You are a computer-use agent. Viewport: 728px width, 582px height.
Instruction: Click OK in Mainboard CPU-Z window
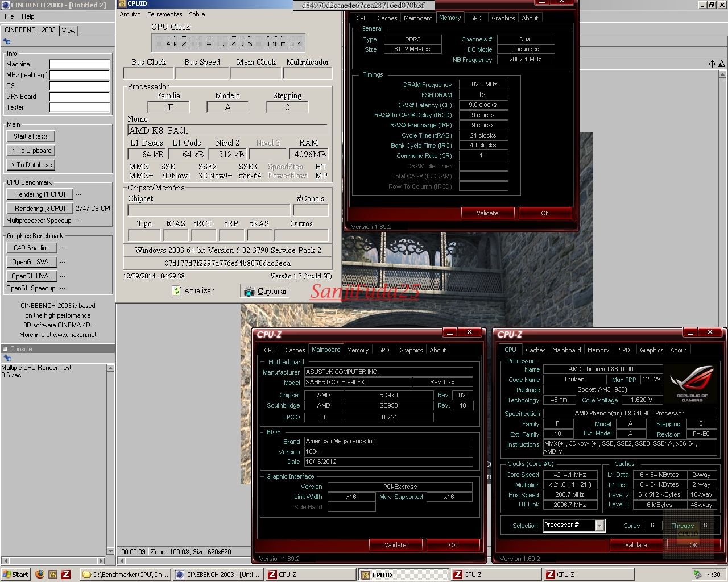453,545
